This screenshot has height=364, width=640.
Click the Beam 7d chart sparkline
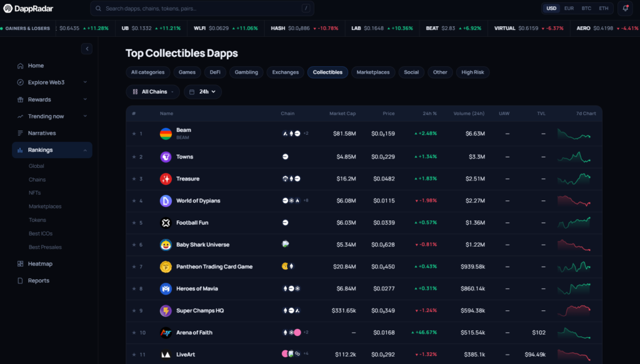click(574, 134)
